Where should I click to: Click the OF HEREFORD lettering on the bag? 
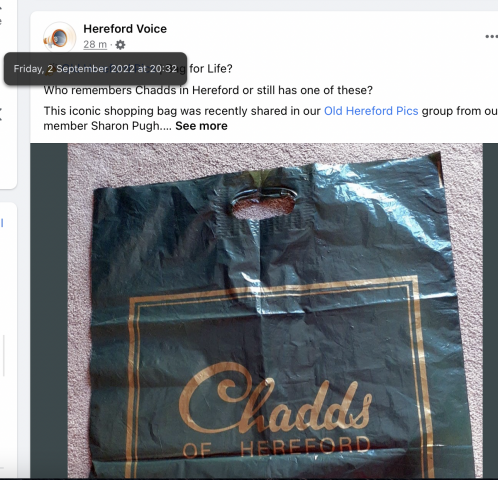click(x=277, y=447)
